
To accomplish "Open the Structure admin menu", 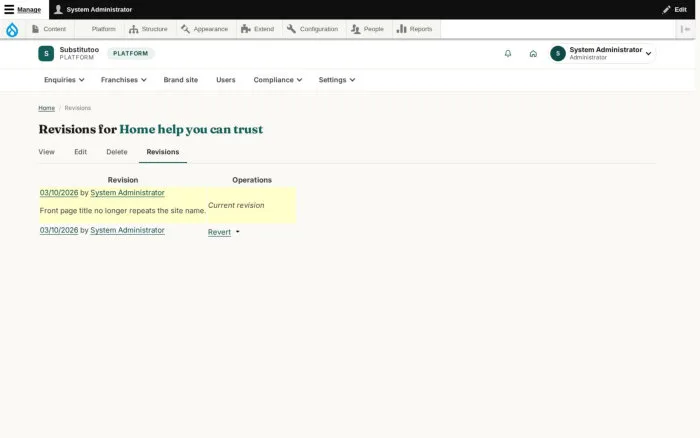I will coord(148,29).
